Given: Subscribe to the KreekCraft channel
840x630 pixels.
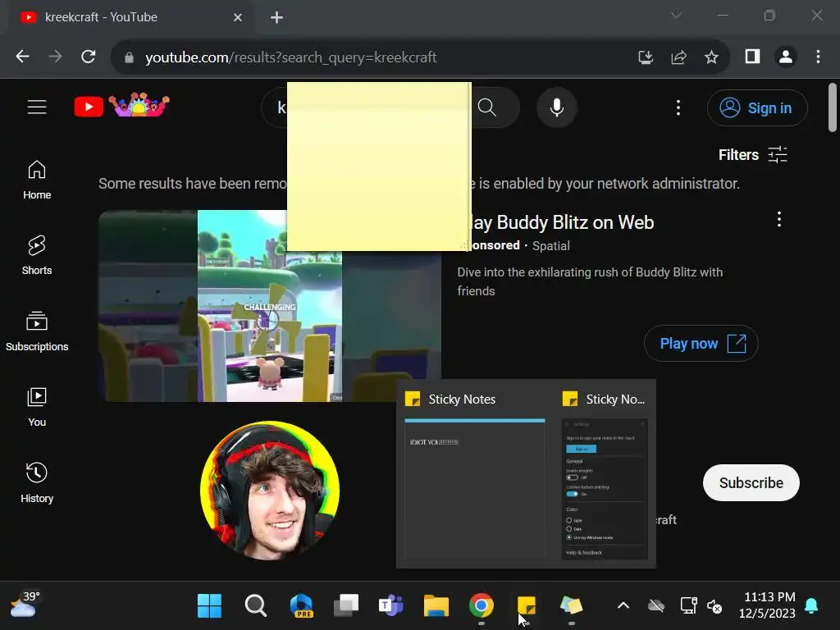Looking at the screenshot, I should click(751, 482).
